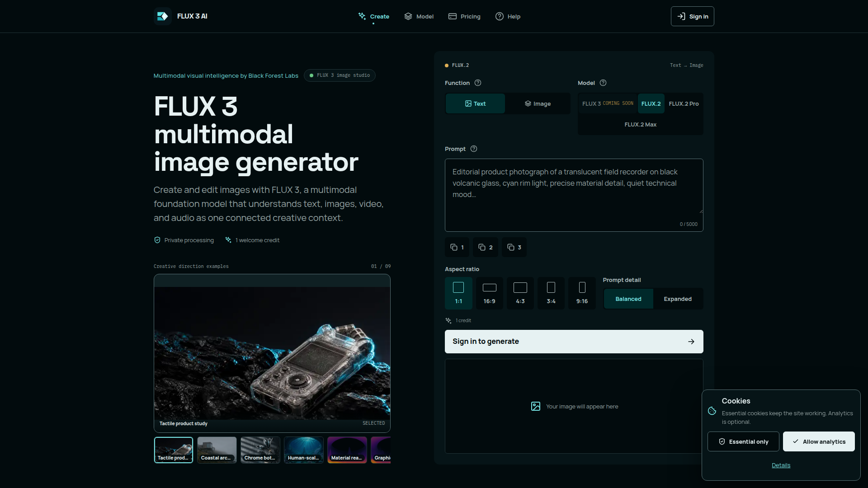Click into the Prompt text area
The width and height of the screenshot is (868, 488).
click(574, 195)
